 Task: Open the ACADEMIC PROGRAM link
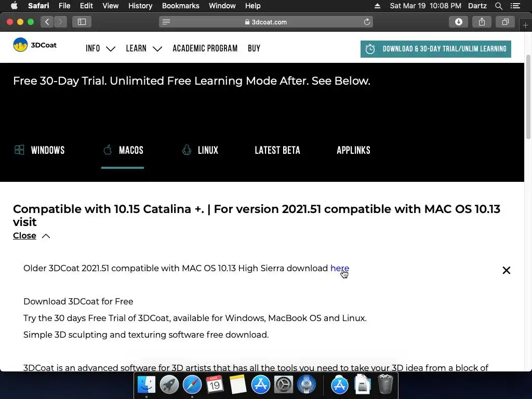click(205, 48)
